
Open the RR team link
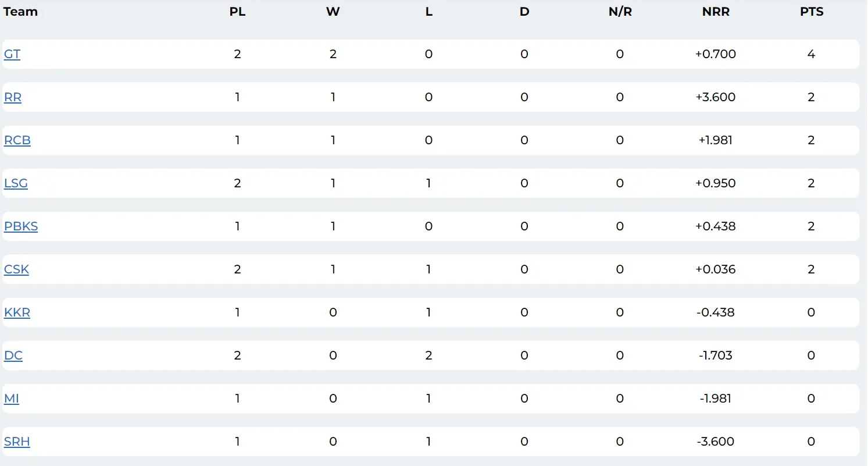click(x=13, y=97)
